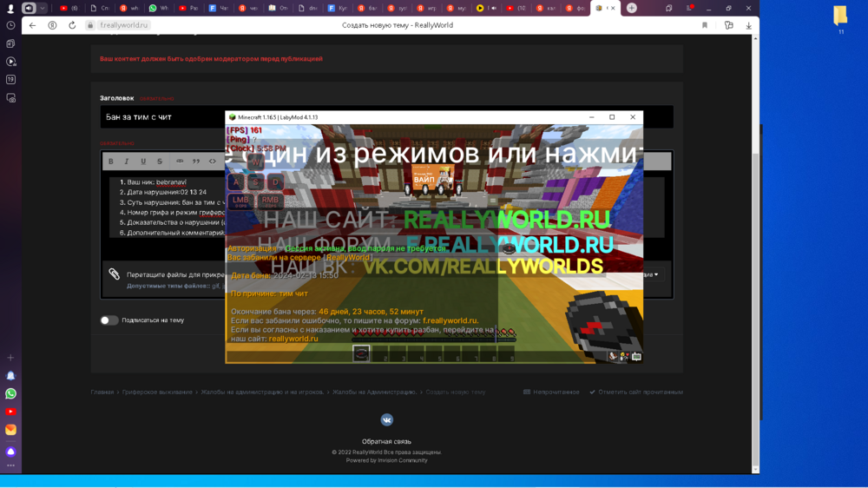Click the speaker mute icon in tab bar

[29, 9]
